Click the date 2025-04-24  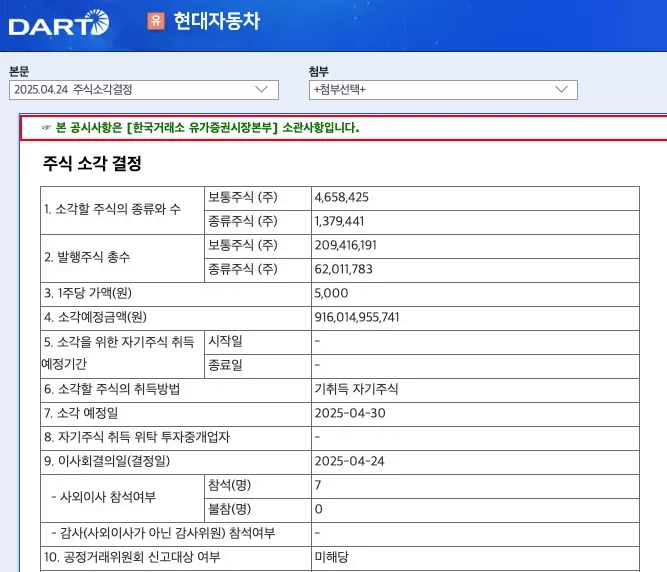coord(350,461)
